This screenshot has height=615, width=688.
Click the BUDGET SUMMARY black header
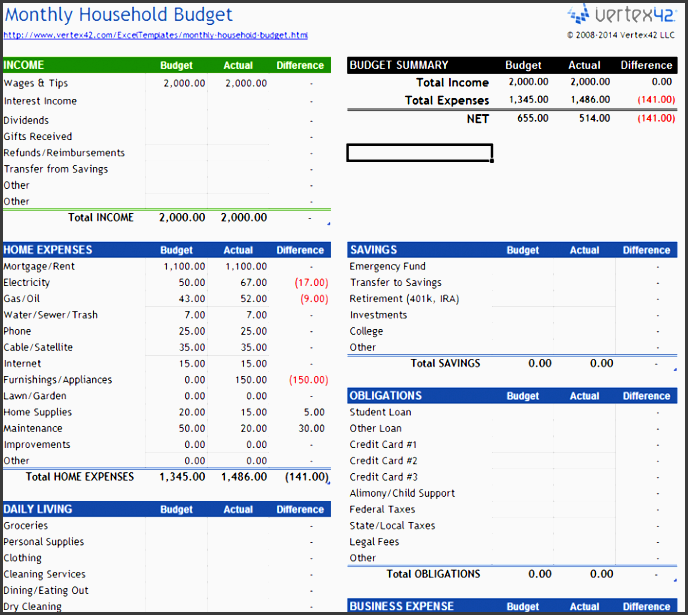pos(512,65)
